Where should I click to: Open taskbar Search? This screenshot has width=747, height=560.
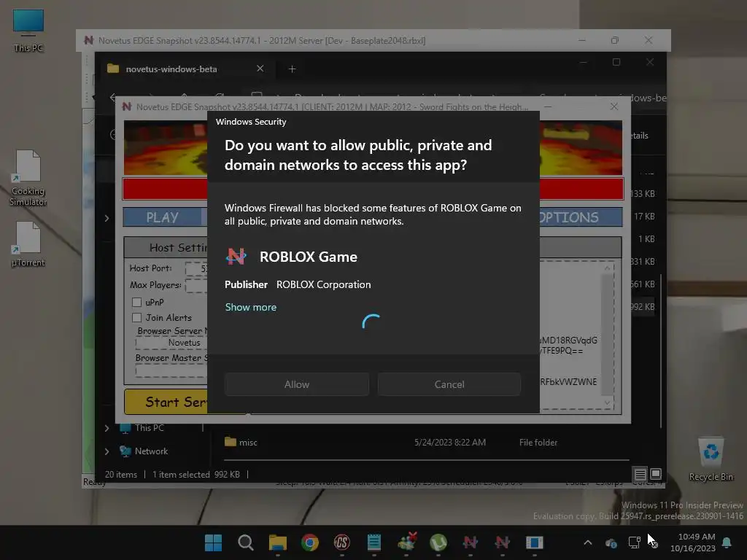246,542
